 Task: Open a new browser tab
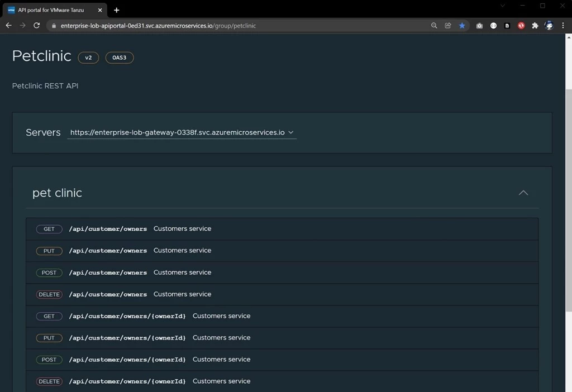click(x=116, y=10)
